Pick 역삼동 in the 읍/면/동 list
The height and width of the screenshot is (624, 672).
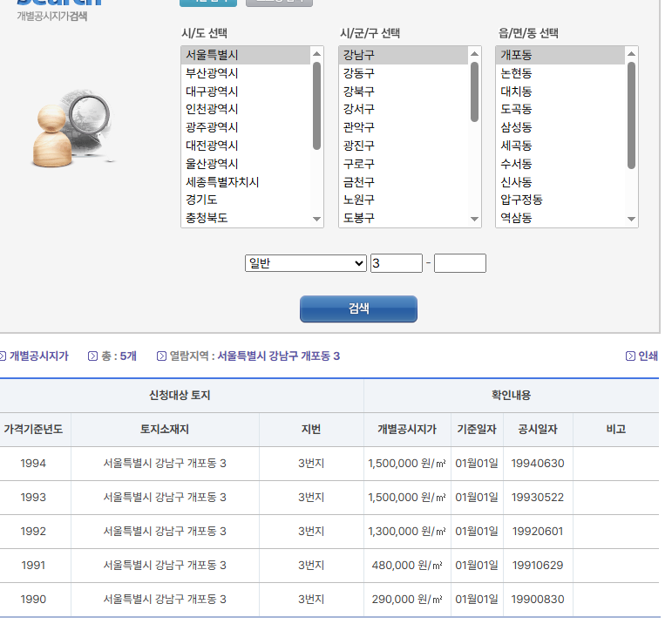point(516,219)
